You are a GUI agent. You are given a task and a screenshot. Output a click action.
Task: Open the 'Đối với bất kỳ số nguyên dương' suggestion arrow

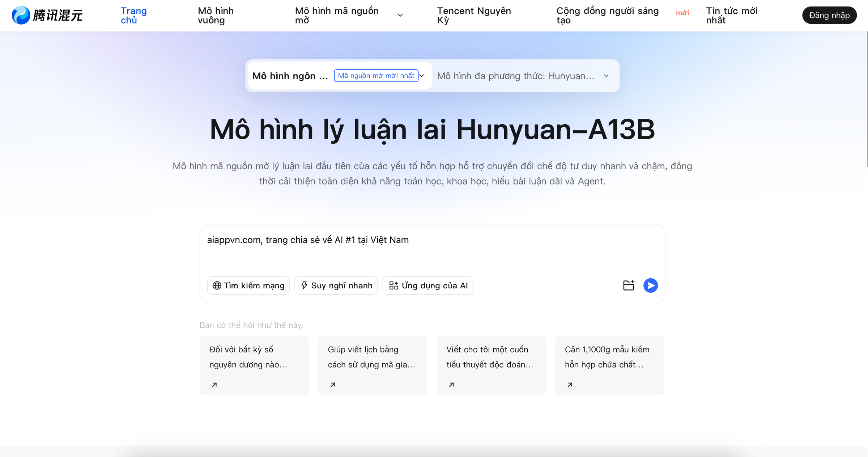pos(214,384)
